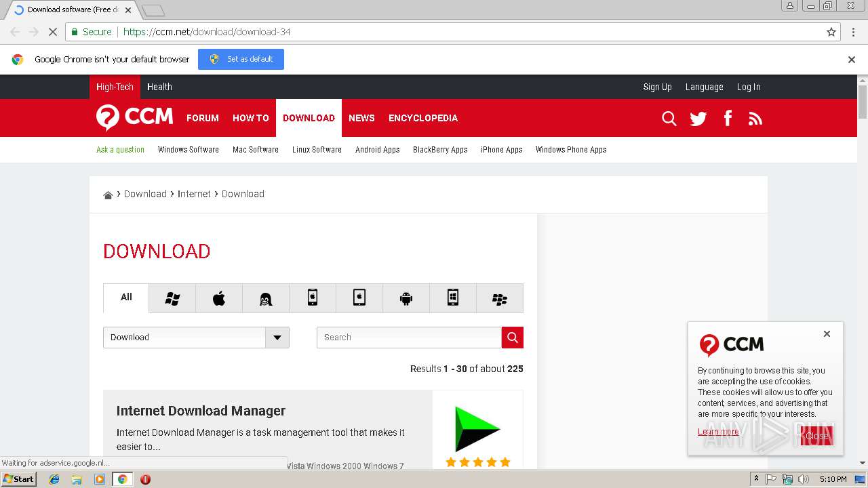
Task: Focus the download Search input field
Action: [x=409, y=338]
